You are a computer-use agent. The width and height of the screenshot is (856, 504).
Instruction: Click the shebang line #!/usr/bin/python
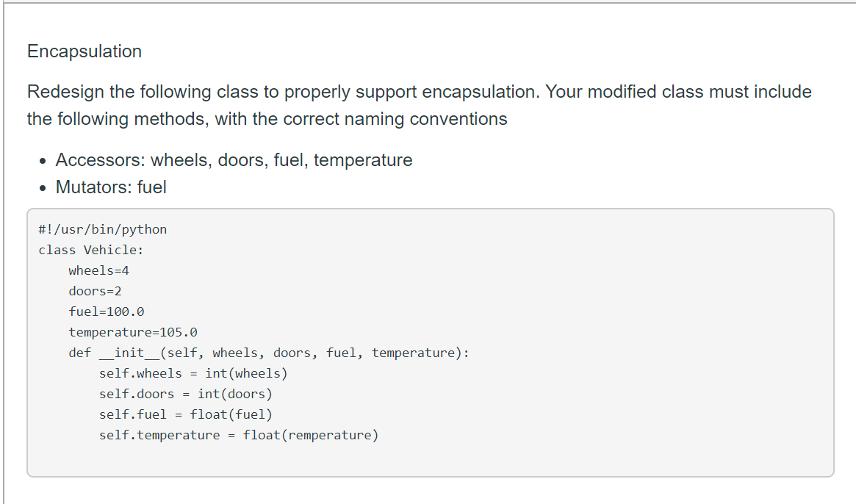click(103, 229)
